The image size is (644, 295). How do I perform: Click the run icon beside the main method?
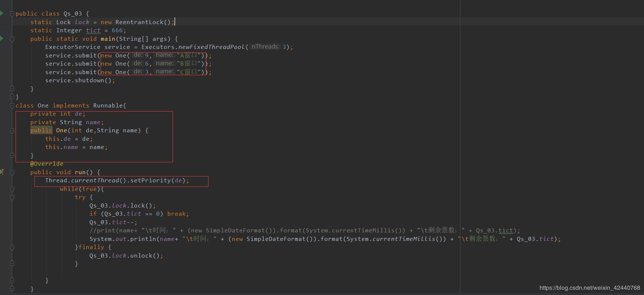coord(1,38)
